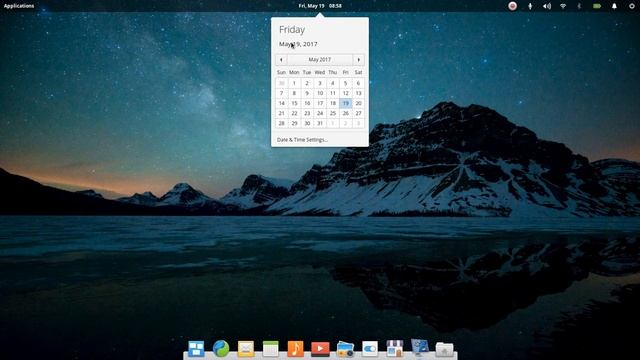Open the Calendar app icon in dock
The width and height of the screenshot is (640, 360).
271,349
